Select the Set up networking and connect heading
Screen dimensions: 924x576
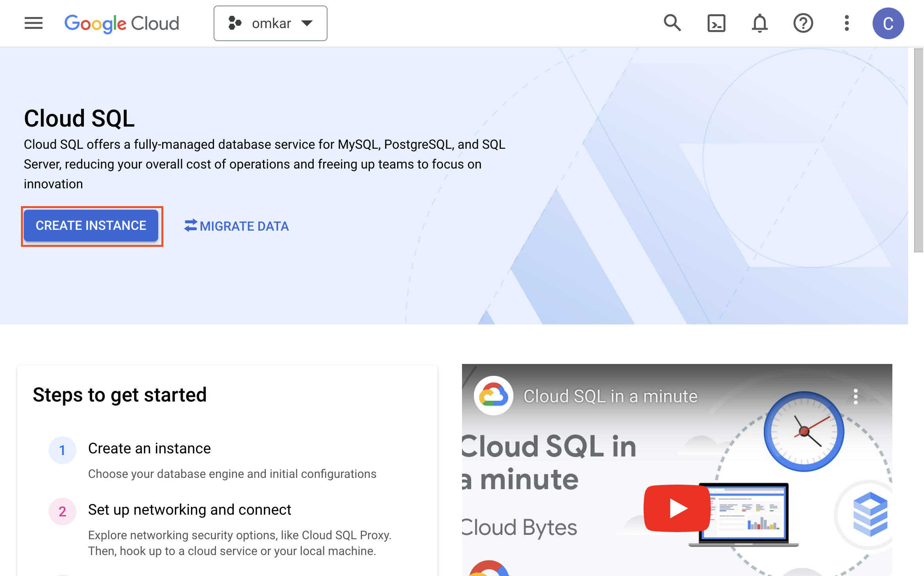189,510
